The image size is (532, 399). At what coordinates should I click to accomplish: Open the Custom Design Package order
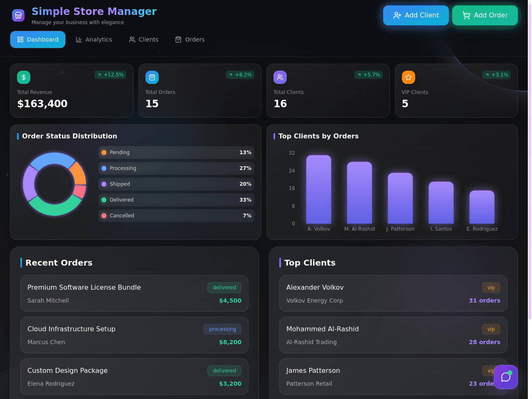134,377
